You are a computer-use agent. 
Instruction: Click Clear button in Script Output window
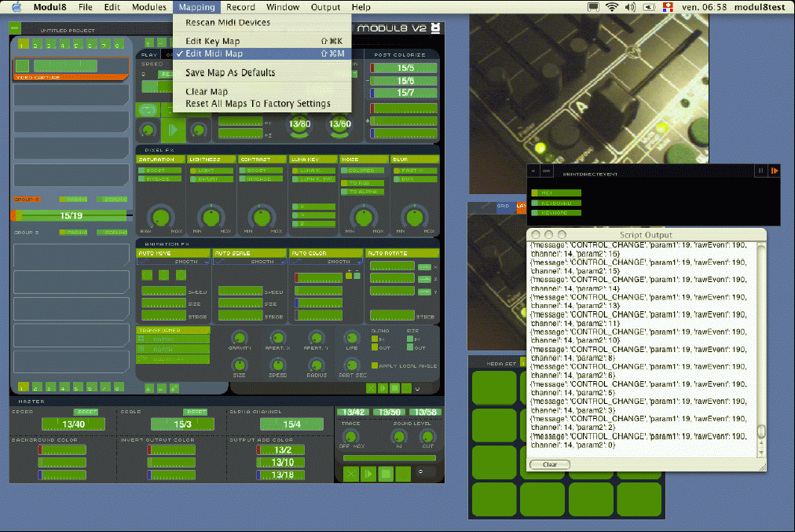tap(550, 464)
